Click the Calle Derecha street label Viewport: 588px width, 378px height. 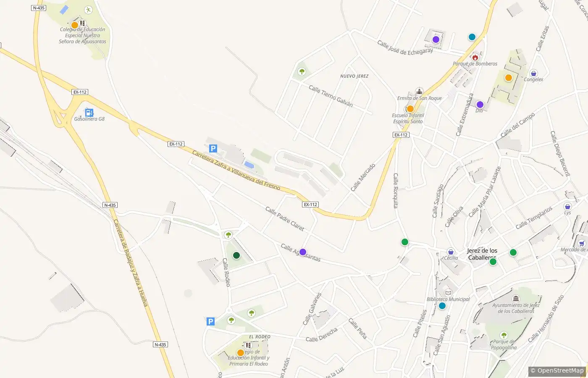point(322,335)
